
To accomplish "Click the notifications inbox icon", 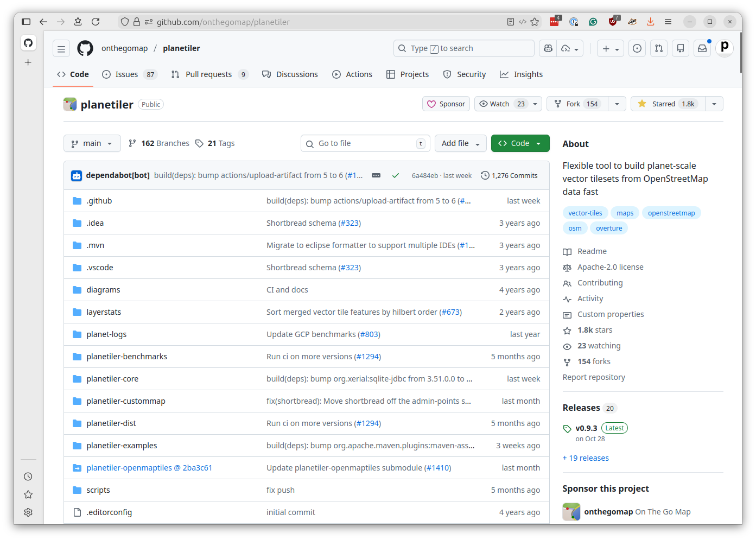I will click(702, 48).
